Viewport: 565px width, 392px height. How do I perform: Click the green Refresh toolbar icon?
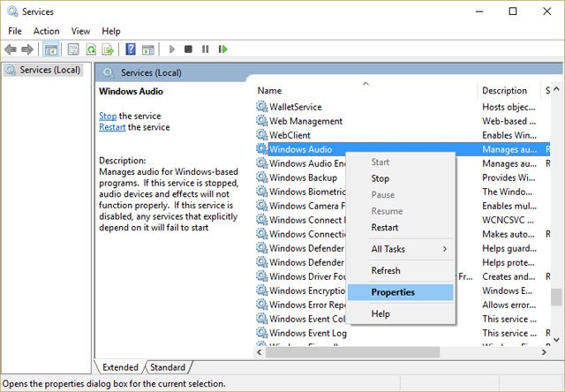[x=90, y=49]
